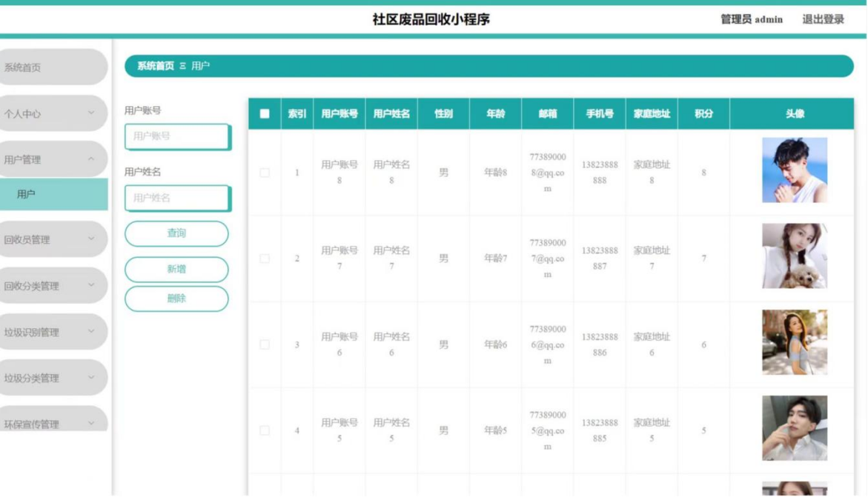This screenshot has height=497, width=868.
Task: Select all rows with header checkbox
Action: tap(265, 113)
